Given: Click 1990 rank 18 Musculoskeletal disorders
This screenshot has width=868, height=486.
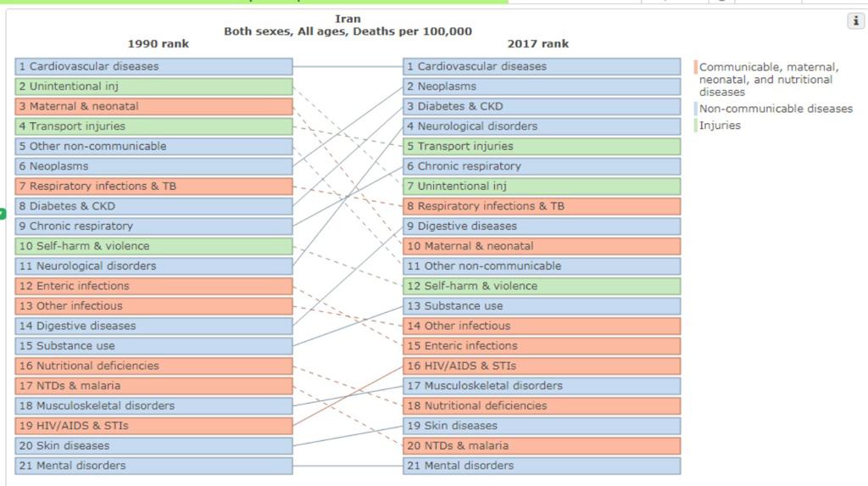Looking at the screenshot, I should tap(154, 405).
